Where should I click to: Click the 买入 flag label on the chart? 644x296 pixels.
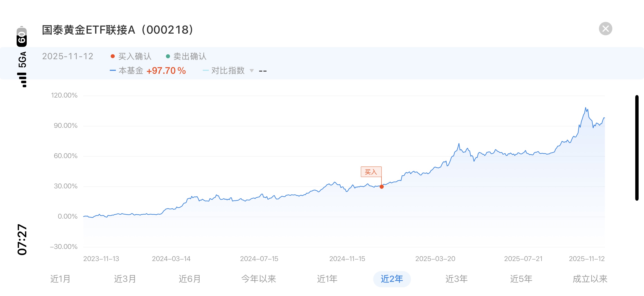[371, 172]
